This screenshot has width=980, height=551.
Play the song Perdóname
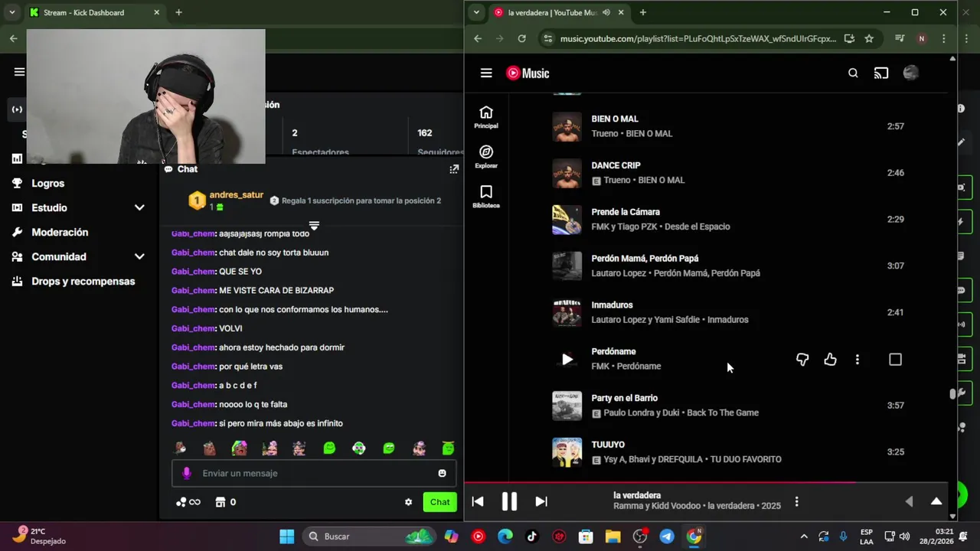(567, 359)
